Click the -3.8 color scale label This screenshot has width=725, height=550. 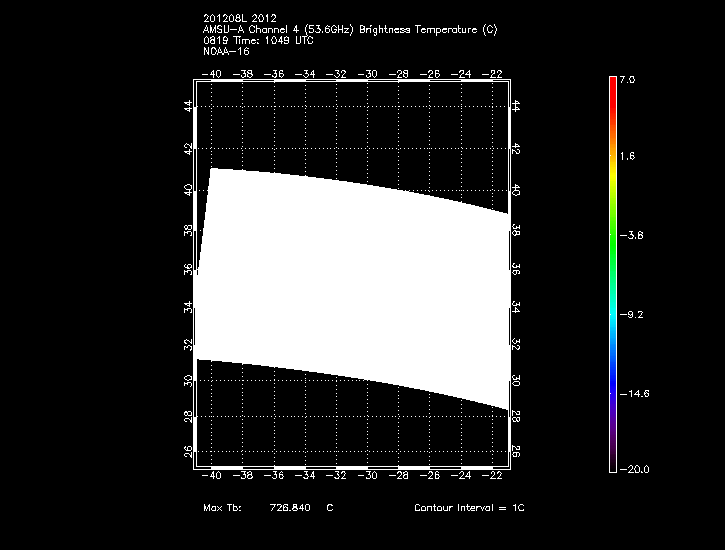[x=630, y=236]
